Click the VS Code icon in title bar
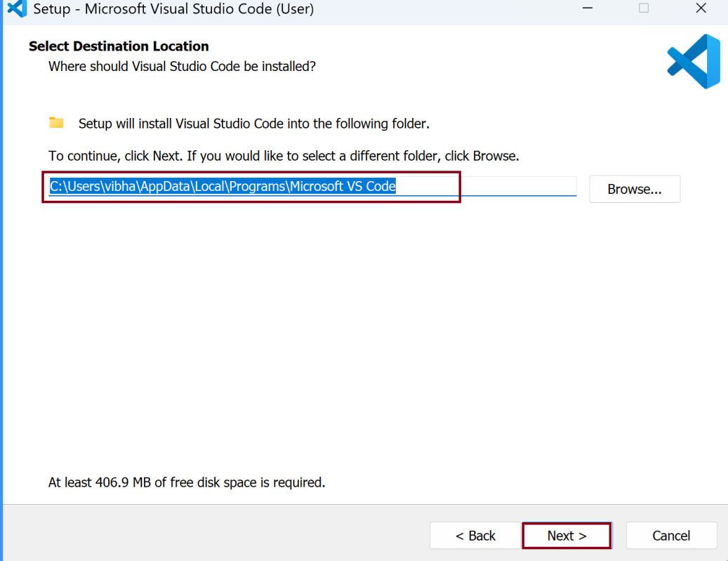 pyautogui.click(x=16, y=8)
